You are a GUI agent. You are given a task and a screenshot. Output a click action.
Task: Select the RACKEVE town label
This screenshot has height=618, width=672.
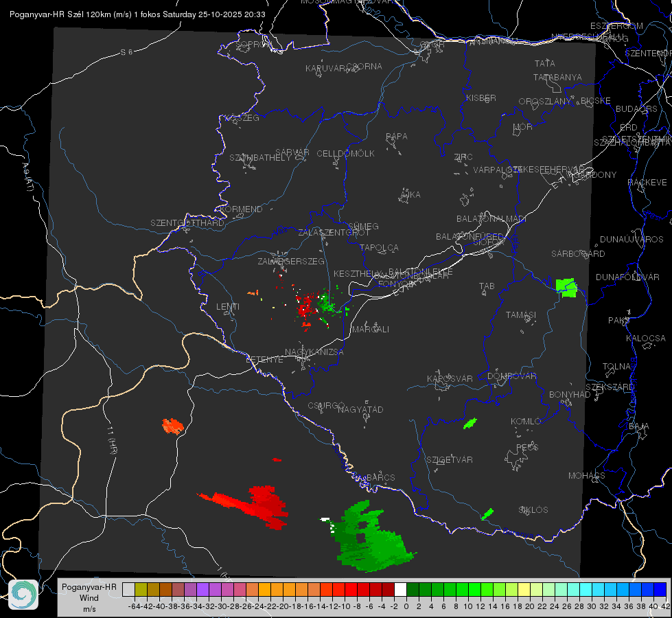647,183
